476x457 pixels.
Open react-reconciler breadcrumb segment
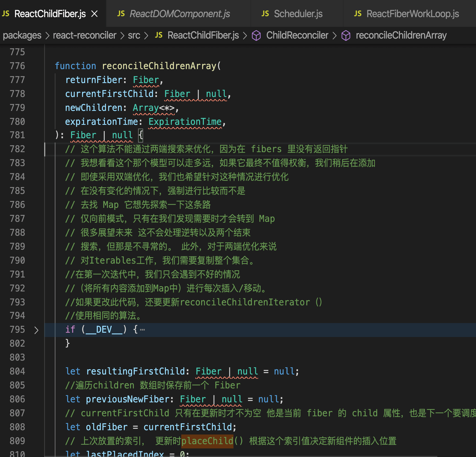pyautogui.click(x=85, y=35)
